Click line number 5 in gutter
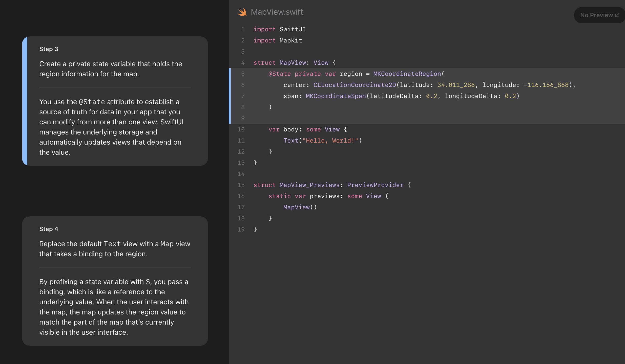Viewport: 625px width, 364px height. coord(243,74)
